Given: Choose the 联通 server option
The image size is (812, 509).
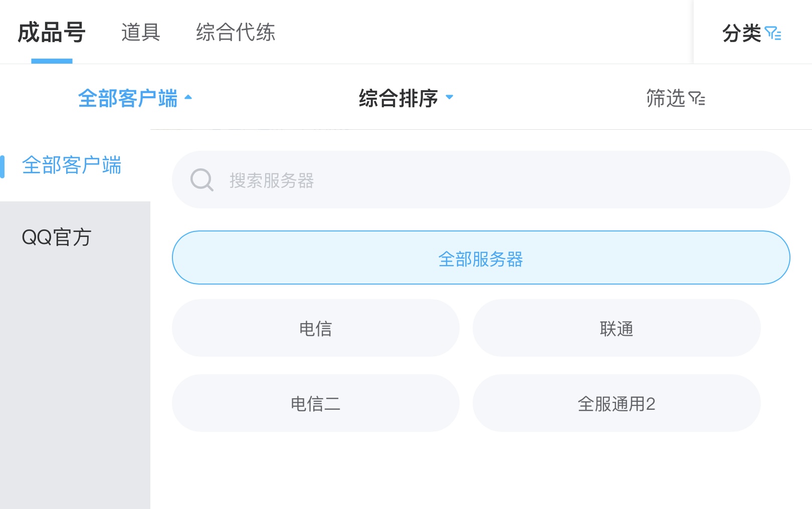Looking at the screenshot, I should (617, 328).
